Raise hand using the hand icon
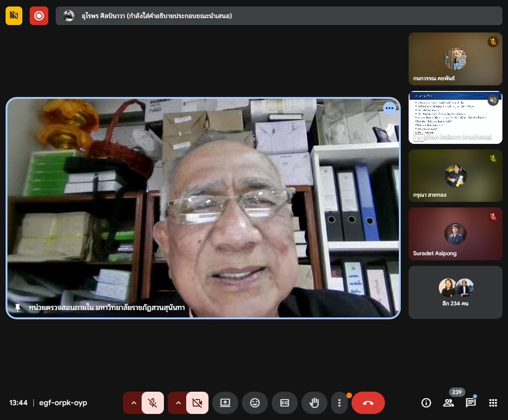Viewport: 508px width, 420px height. coord(314,403)
